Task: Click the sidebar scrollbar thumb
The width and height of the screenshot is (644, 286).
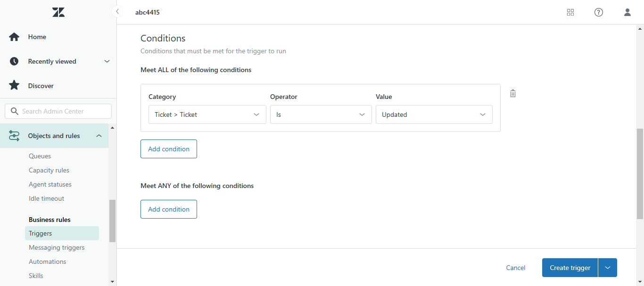Action: tap(112, 221)
